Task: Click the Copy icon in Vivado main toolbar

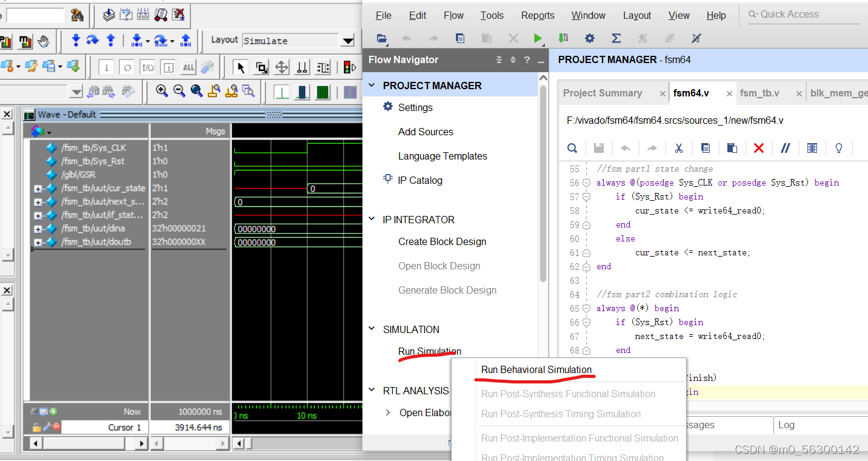Action: (460, 38)
